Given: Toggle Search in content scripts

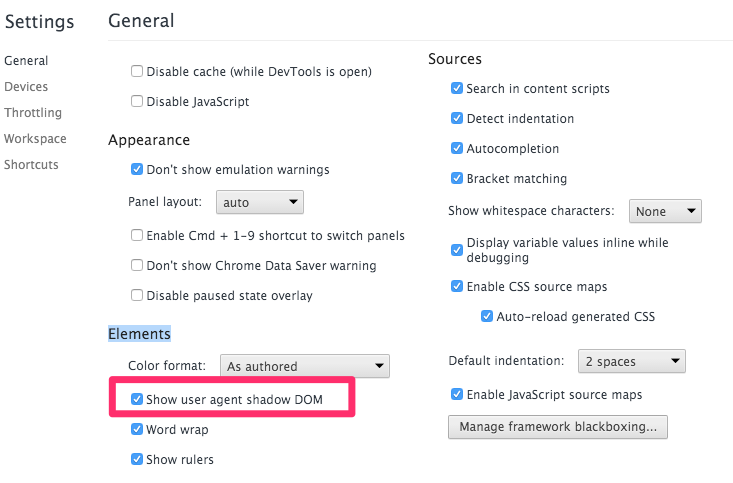Looking at the screenshot, I should coord(457,89).
